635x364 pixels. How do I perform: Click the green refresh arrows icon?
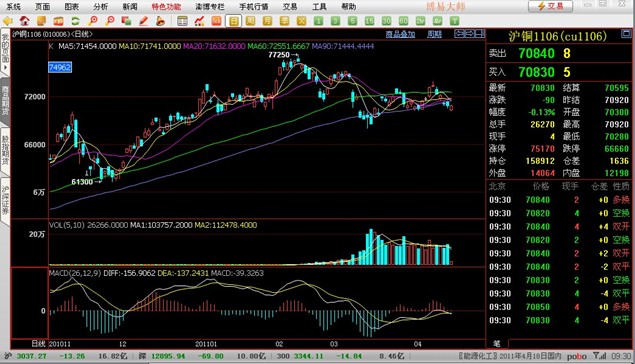tap(75, 21)
